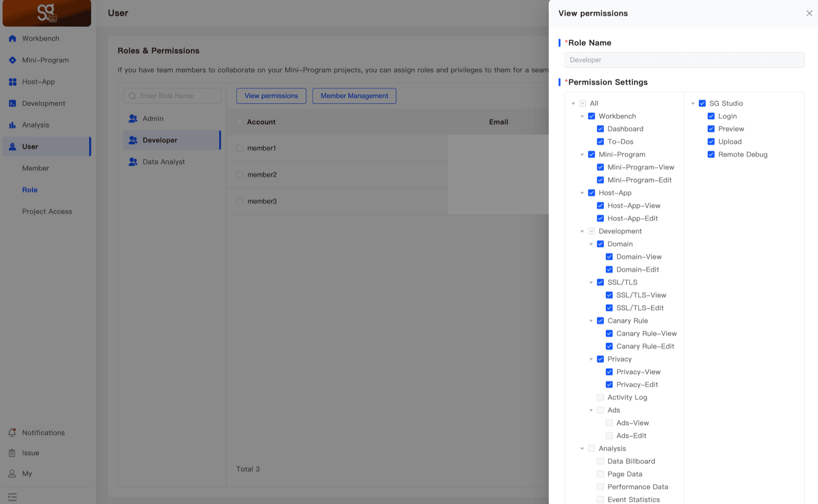
Task: Click the search magnifier icon in role field
Action: 132,96
